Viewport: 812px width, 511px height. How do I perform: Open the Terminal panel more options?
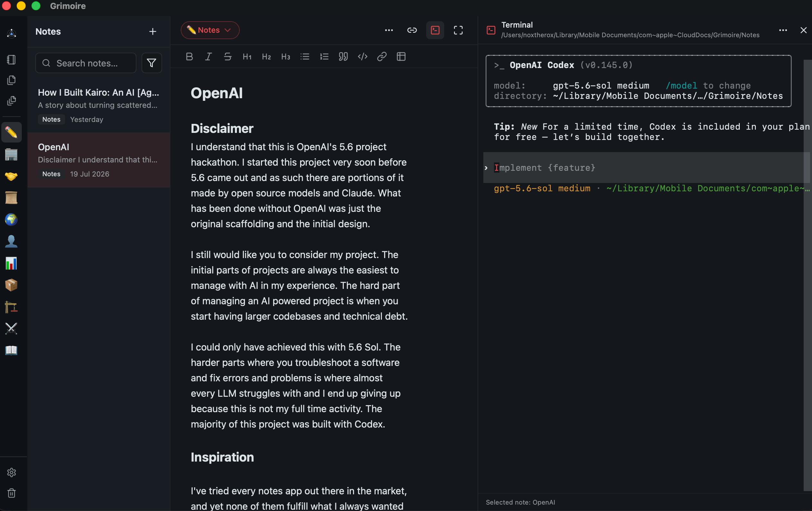pos(783,30)
